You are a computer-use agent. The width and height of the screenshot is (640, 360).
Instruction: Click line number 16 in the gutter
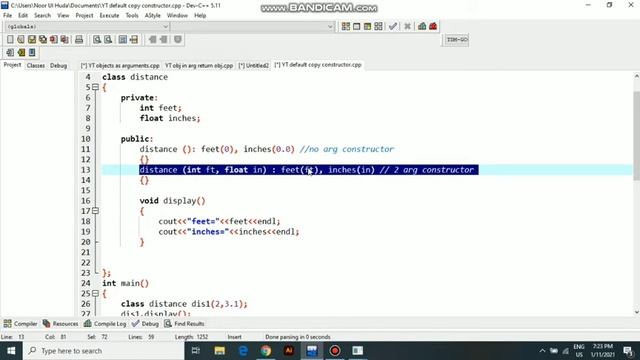point(86,201)
